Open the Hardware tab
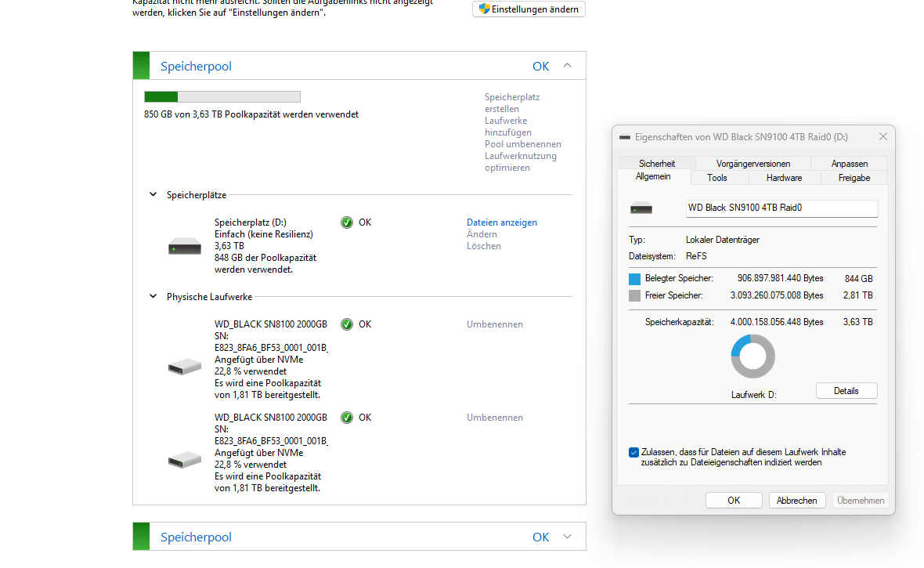924x568 pixels. point(784,178)
